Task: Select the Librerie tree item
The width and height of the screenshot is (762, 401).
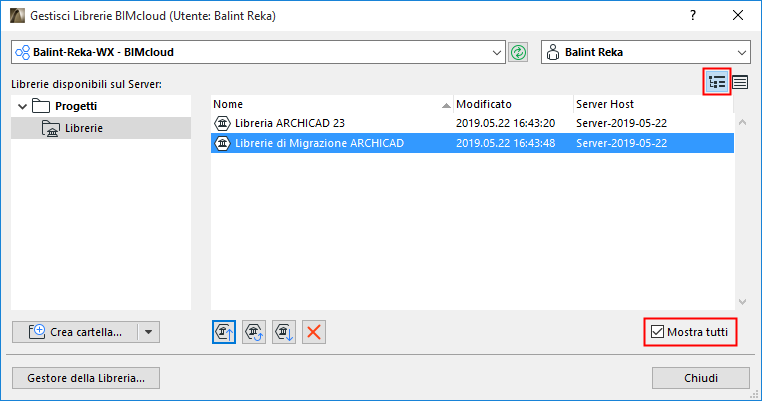Action: pyautogui.click(x=101, y=128)
